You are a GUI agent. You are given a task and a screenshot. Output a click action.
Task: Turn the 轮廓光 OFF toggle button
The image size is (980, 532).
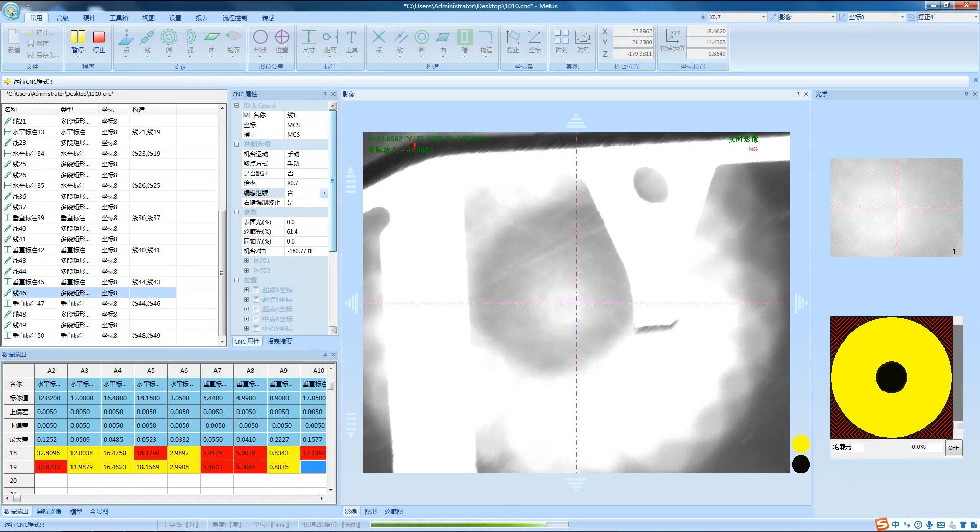953,448
